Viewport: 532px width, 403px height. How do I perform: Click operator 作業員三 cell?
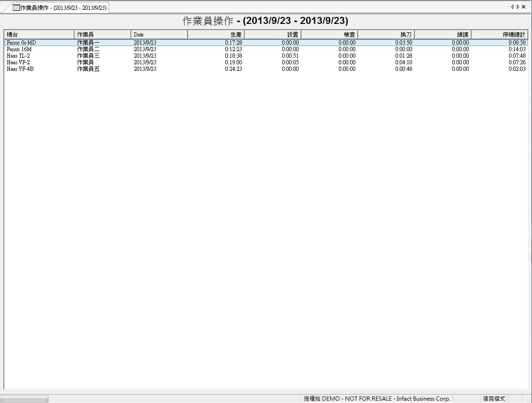coord(88,56)
